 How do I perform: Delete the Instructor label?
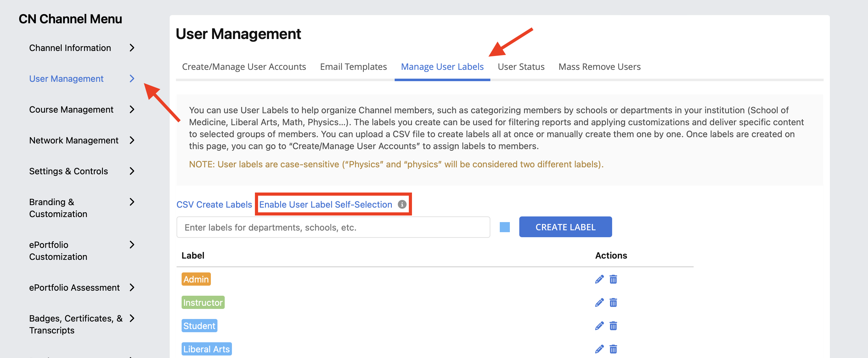point(613,302)
